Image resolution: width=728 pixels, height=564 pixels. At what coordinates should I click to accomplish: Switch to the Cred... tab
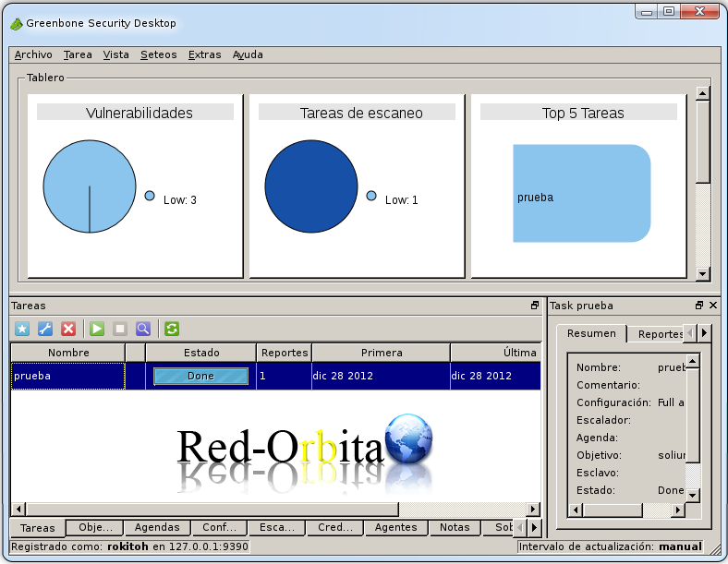coord(335,527)
